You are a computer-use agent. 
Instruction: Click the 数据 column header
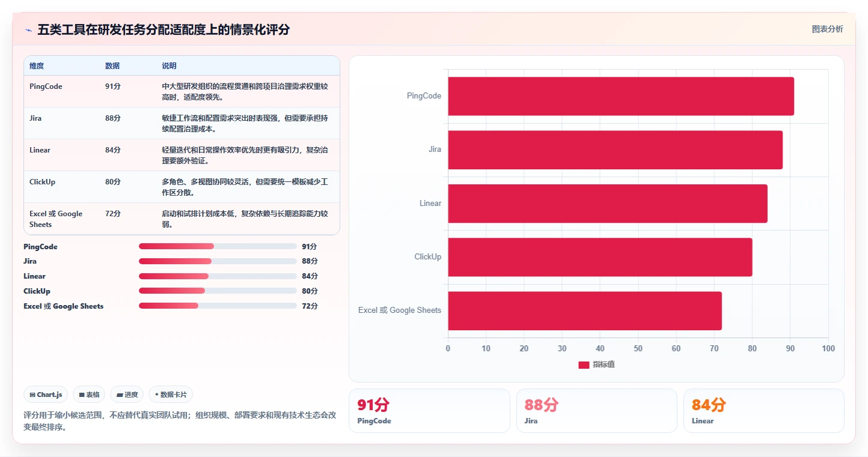tap(112, 66)
